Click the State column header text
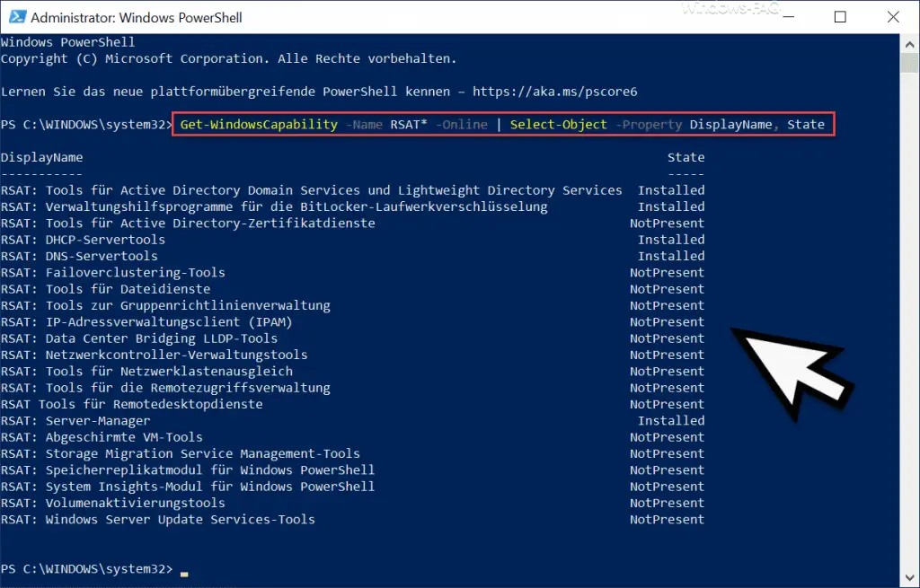The image size is (920, 588). [x=686, y=156]
